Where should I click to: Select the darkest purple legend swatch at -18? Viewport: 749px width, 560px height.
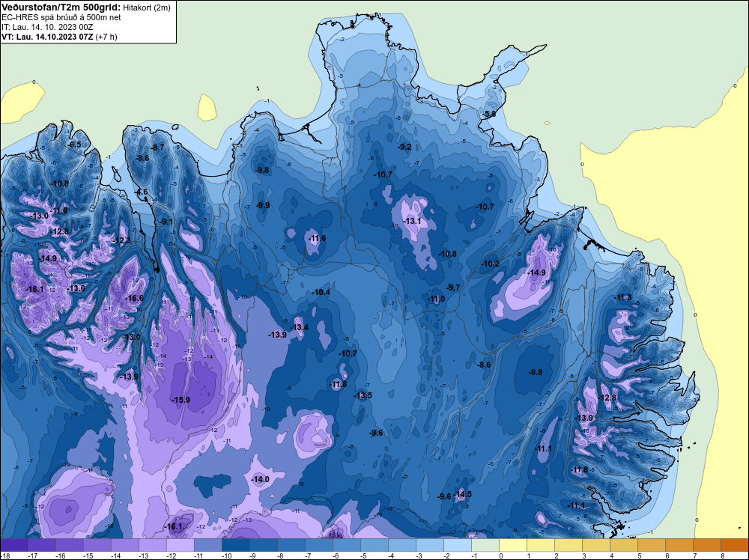pos(13,545)
